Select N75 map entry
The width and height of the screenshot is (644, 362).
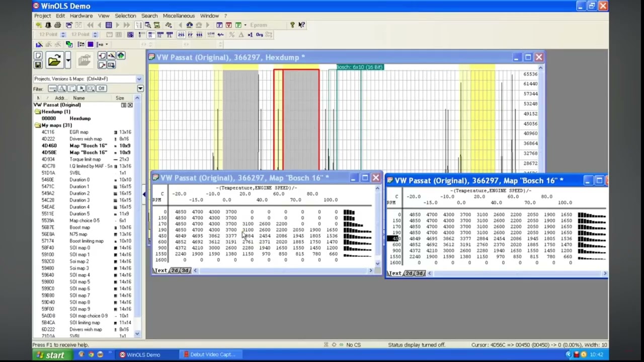pos(78,234)
